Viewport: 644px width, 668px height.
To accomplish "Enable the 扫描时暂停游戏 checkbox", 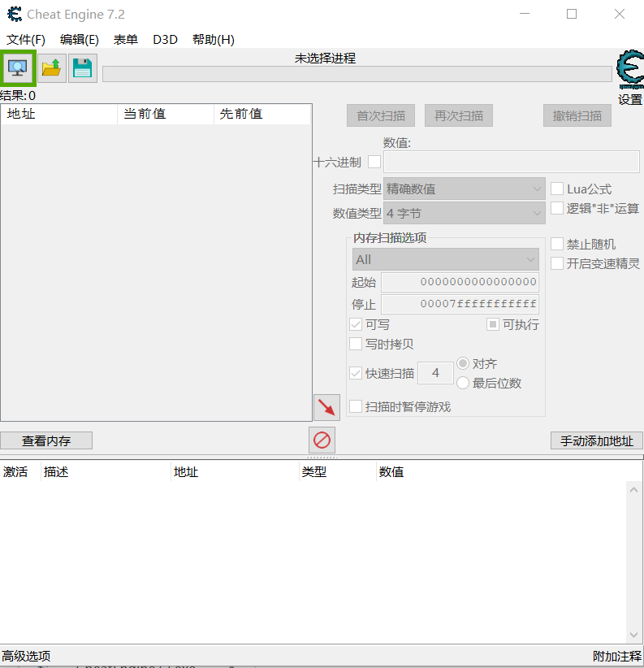I will coord(356,406).
